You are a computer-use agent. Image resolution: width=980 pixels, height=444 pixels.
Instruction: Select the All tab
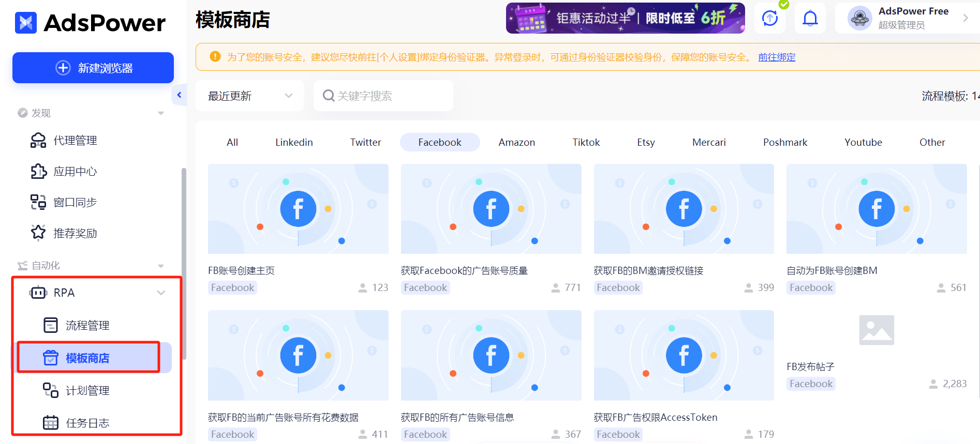232,142
